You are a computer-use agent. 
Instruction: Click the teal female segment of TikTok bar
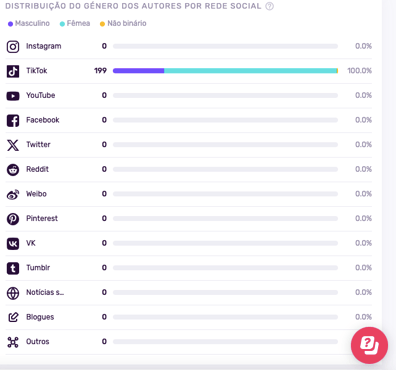click(250, 71)
